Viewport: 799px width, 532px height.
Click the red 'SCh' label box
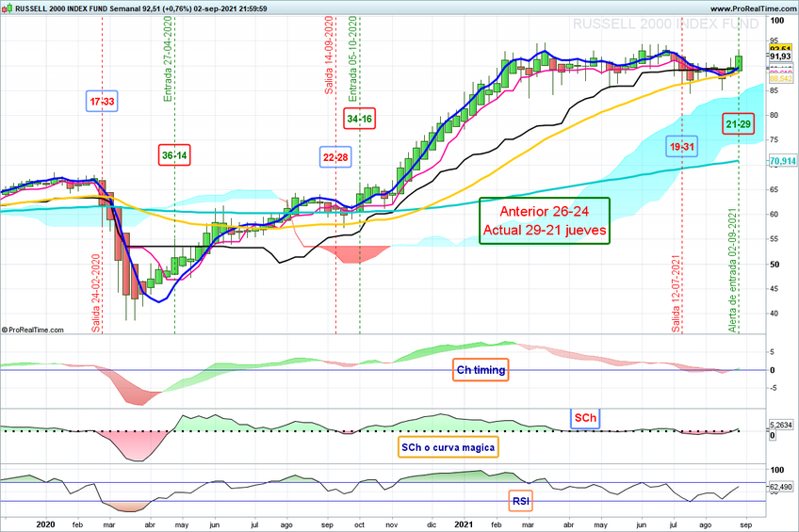point(585,418)
